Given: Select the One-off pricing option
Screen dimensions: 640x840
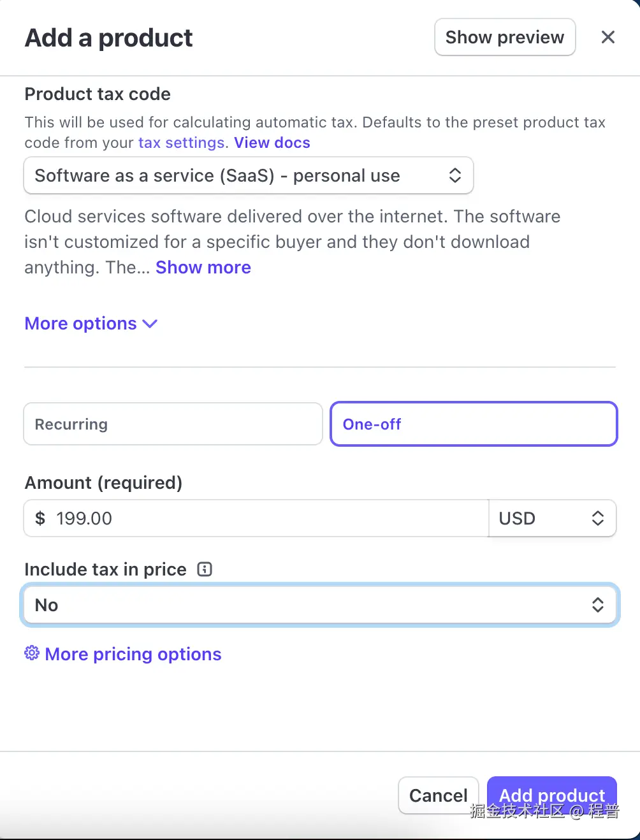Looking at the screenshot, I should pos(474,424).
